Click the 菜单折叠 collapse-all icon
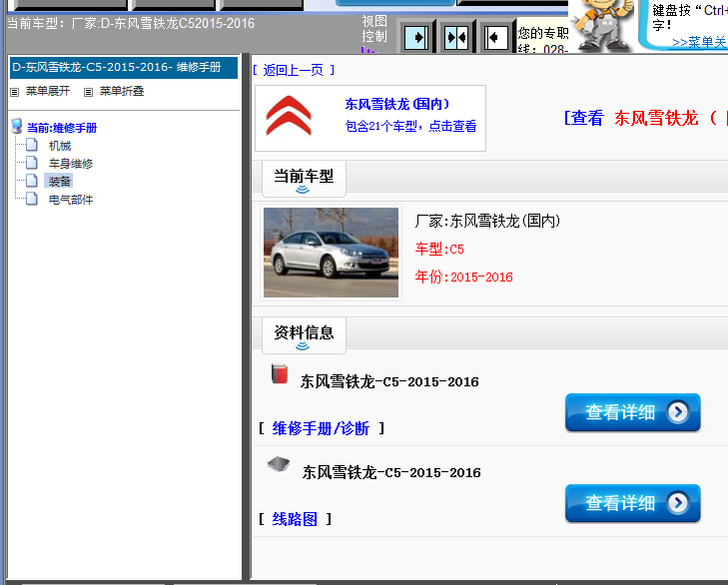Viewport: 728px width, 585px height. click(88, 92)
